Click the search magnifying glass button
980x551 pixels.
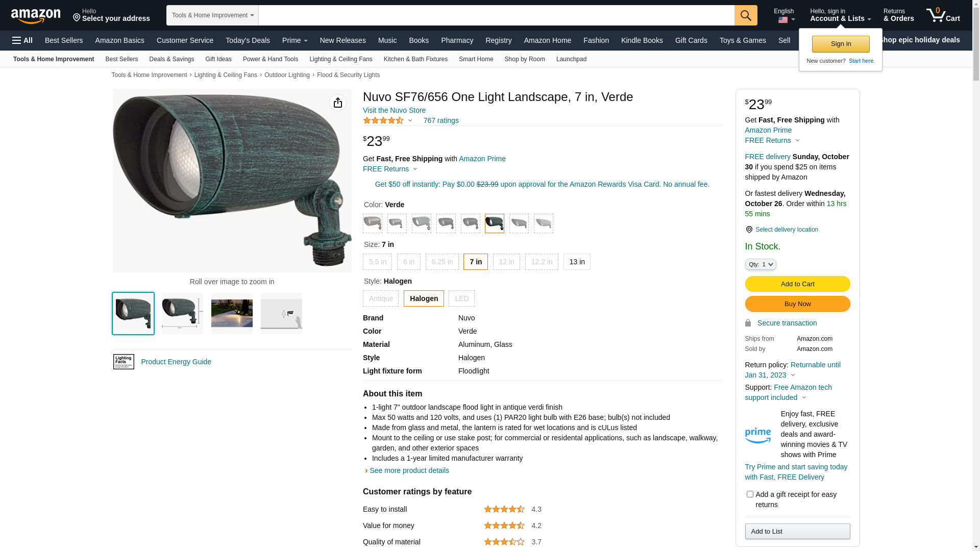point(745,15)
